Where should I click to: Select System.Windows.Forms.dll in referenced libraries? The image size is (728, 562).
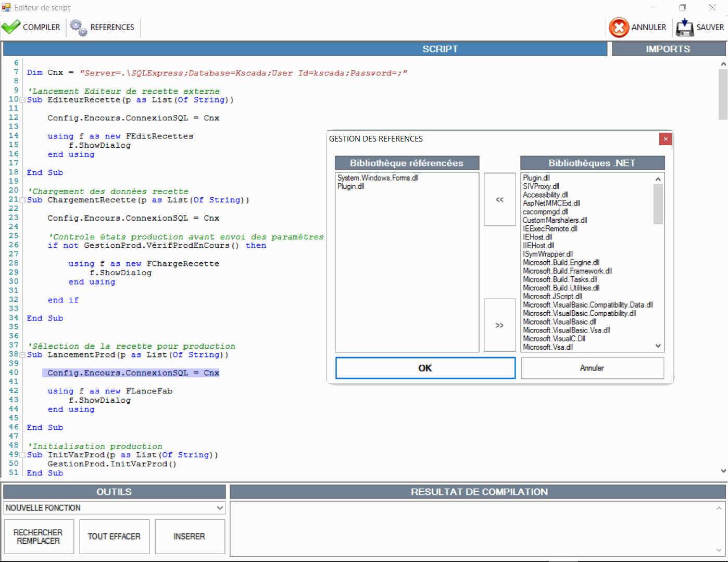tap(378, 178)
